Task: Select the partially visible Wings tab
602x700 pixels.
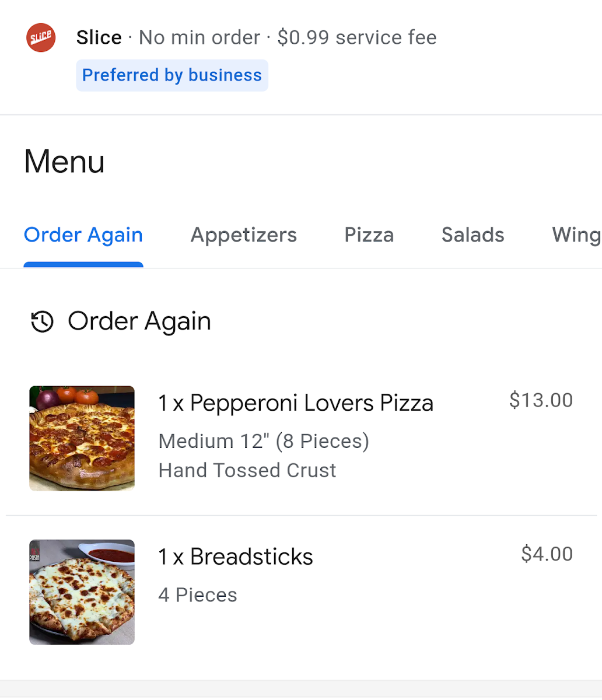Action: [x=576, y=235]
